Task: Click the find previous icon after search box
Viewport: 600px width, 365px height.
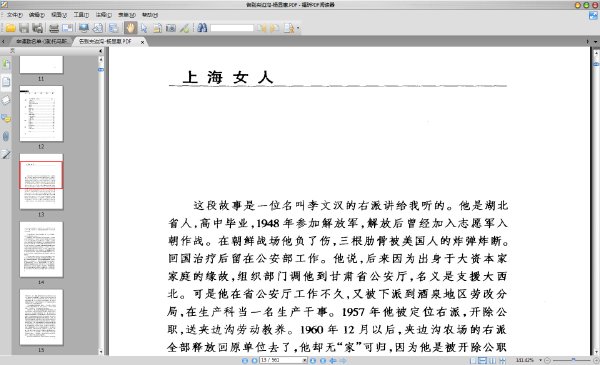Action: coord(261,28)
